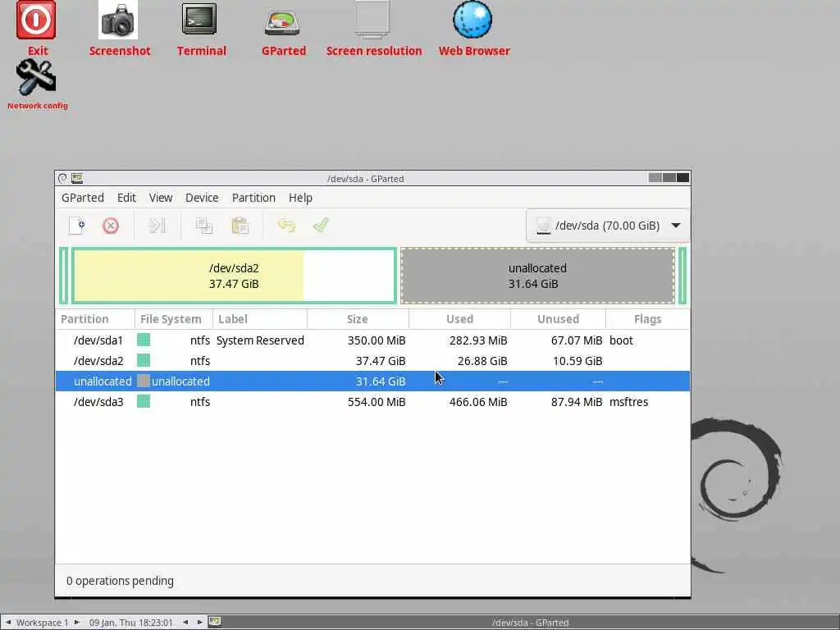This screenshot has height=630, width=840.
Task: Click the New partition toolbar icon
Action: coord(76,226)
